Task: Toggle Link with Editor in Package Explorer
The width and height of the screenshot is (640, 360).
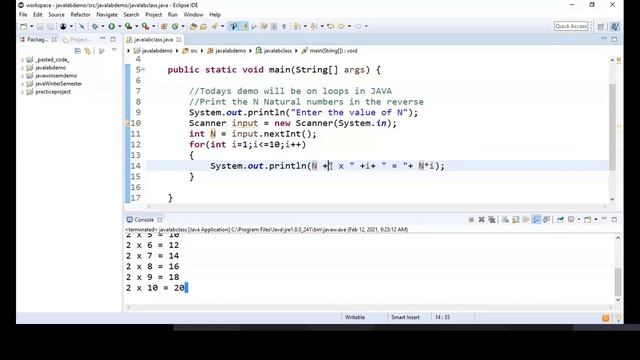Action: pyautogui.click(x=87, y=51)
